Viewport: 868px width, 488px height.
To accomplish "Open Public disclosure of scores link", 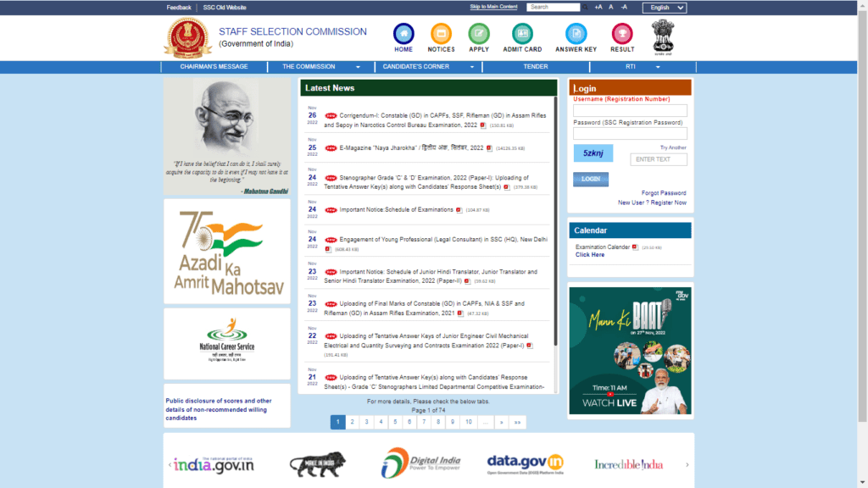I will pyautogui.click(x=219, y=409).
